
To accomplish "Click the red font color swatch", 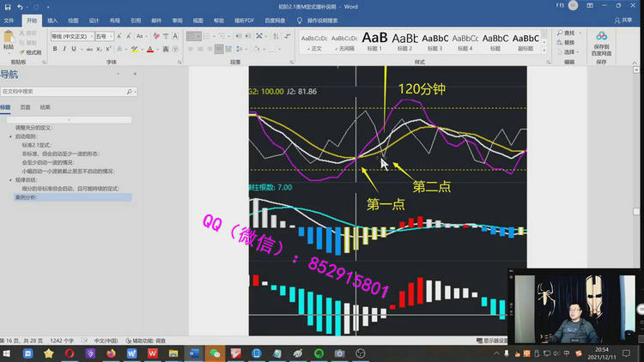I will pyautogui.click(x=150, y=51).
